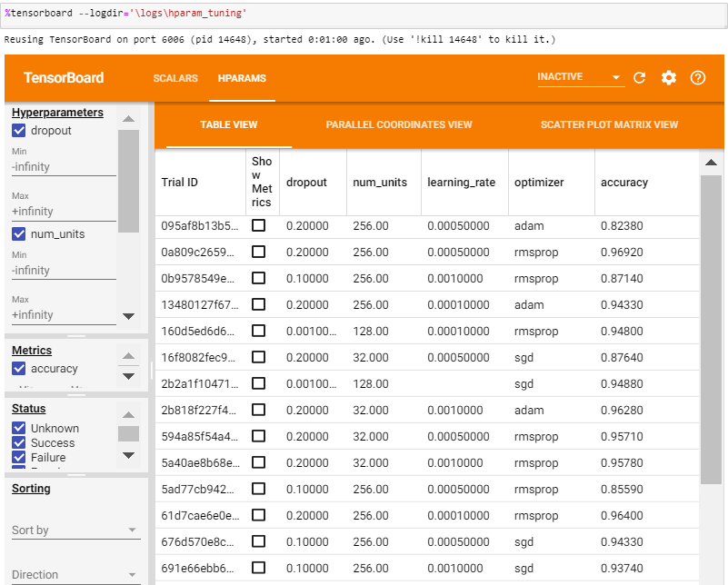Expand the Sort by dropdown
Screen dimensions: 728x585
point(75,530)
